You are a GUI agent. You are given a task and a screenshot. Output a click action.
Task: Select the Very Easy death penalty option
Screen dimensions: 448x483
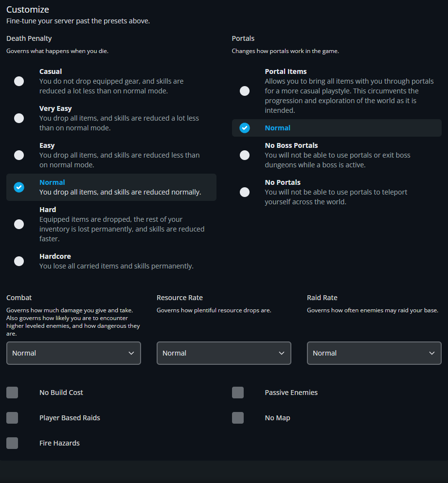tap(19, 118)
